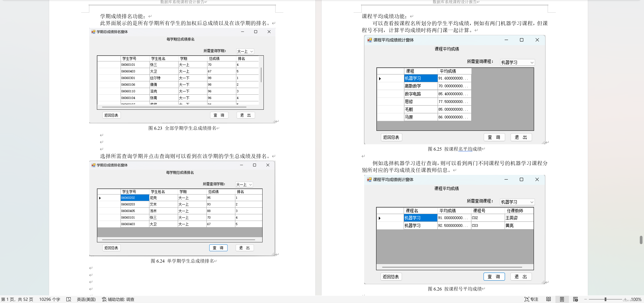Click zoom out minus icon
Screen dimensions: 644x303
[585, 299]
